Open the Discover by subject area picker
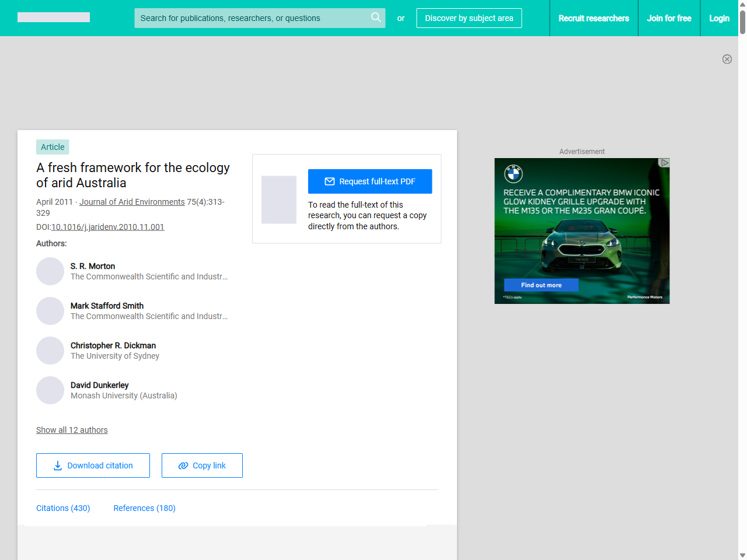Image resolution: width=747 pixels, height=560 pixels. [469, 18]
